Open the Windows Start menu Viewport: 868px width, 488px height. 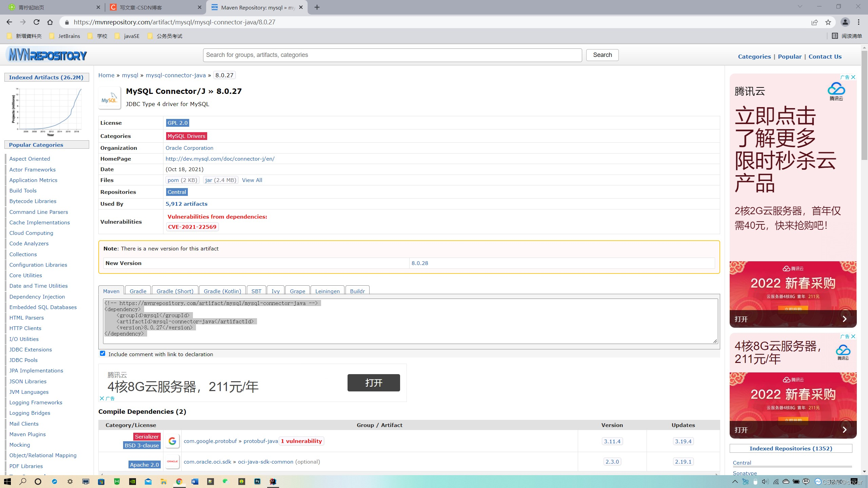point(7,481)
